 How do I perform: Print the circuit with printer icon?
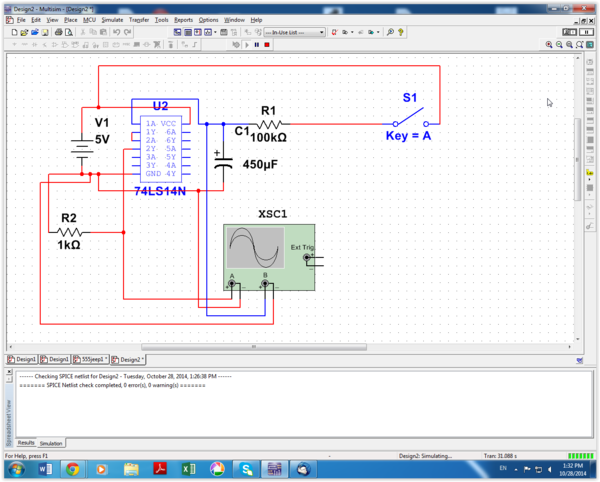(59, 32)
